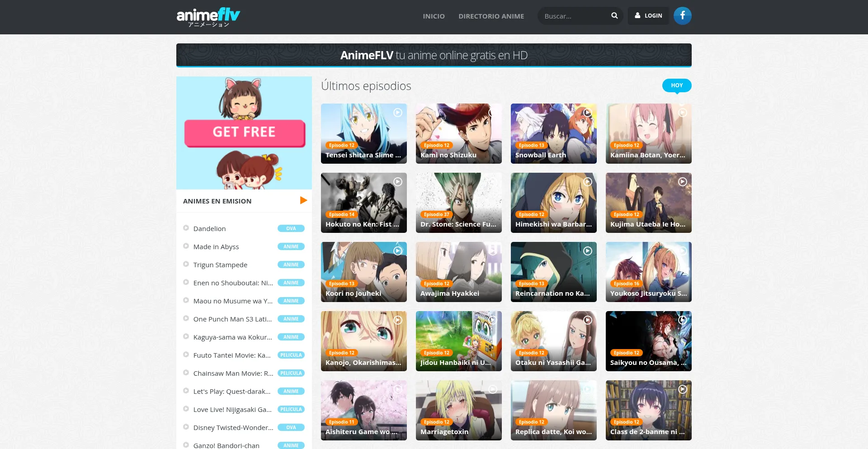Click play icon on Kujima Utaeba card

(x=683, y=182)
